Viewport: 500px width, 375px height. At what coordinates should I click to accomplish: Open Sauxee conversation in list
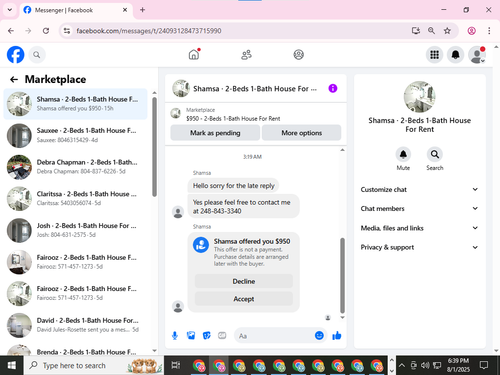75,135
